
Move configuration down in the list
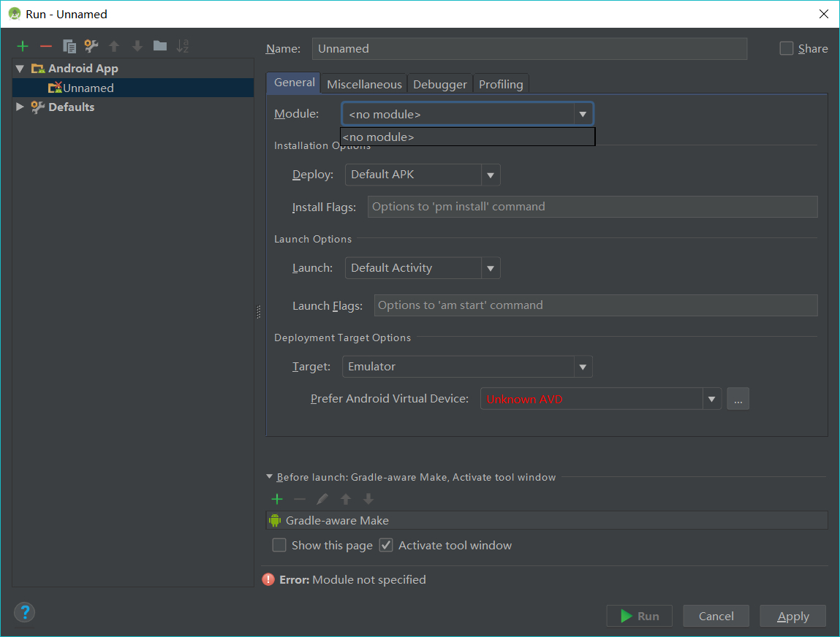pos(137,47)
